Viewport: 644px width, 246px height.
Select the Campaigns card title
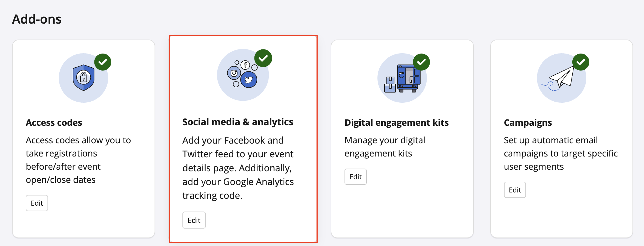pos(528,122)
